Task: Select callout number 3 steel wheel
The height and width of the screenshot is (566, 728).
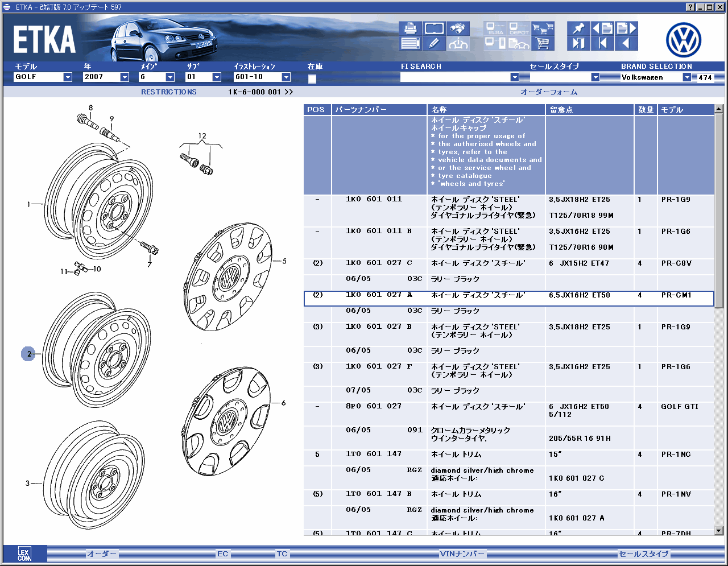Action: [x=27, y=484]
